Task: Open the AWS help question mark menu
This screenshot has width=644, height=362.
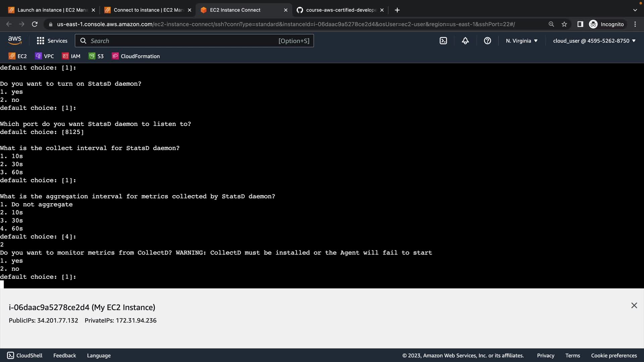Action: [487, 41]
